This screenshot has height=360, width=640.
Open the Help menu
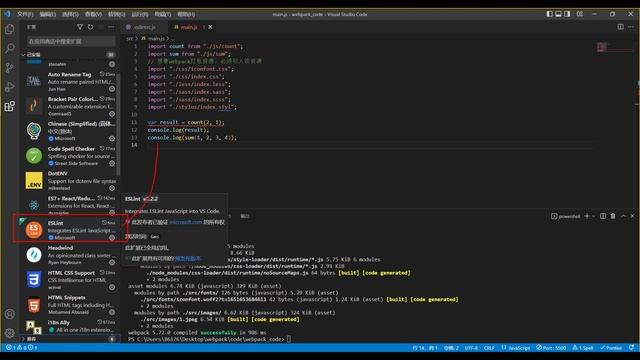coord(186,14)
